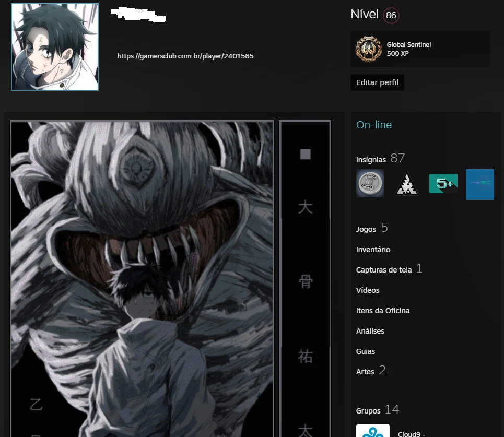Open the Jogos list
Viewport: 504px width, 437px height.
pos(366,229)
